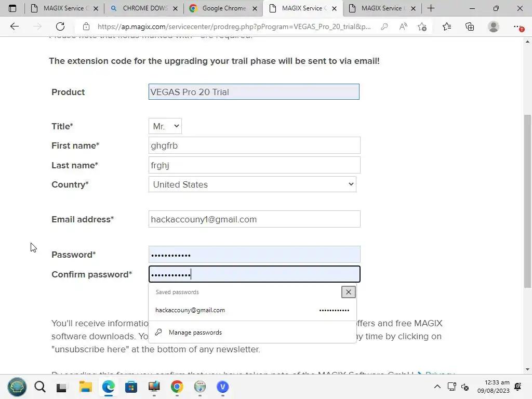Close the active MAGIX Service tab

tap(334, 8)
